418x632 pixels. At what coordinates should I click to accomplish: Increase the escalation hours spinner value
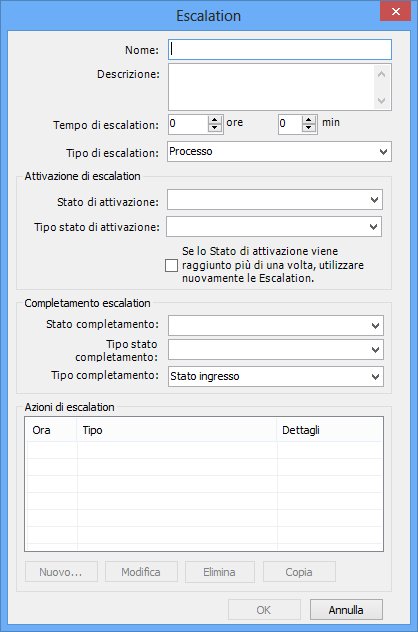point(215,120)
